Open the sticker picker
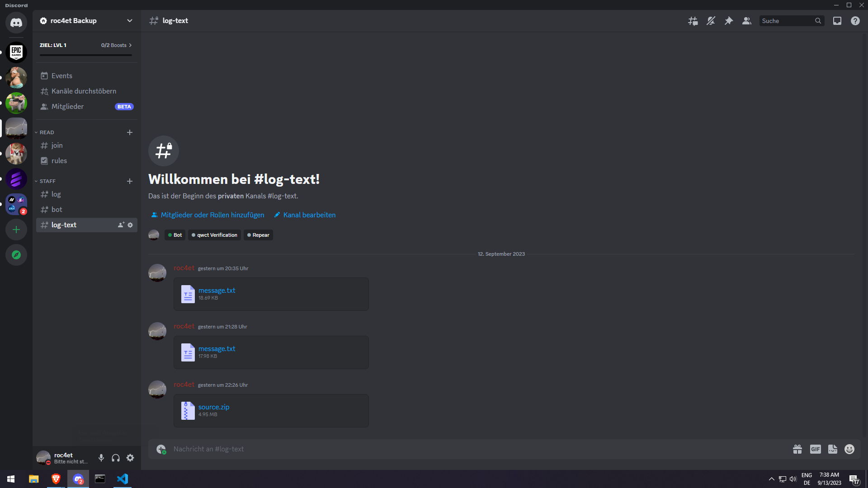868x488 pixels. [832, 449]
